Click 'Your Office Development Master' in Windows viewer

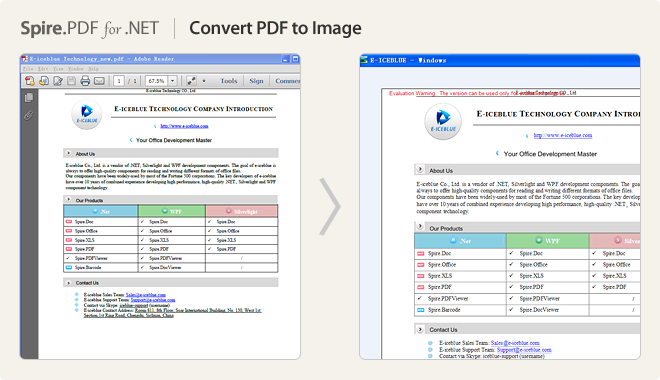[x=550, y=154]
